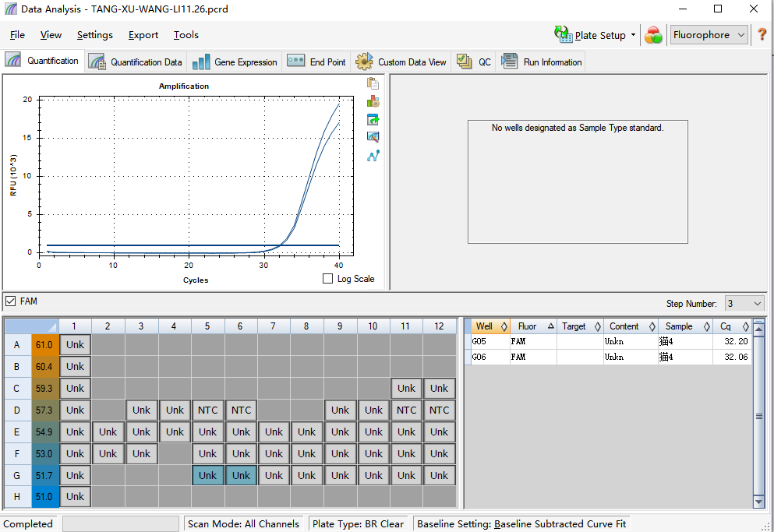Click Scan Mode: All Channels status

click(243, 523)
